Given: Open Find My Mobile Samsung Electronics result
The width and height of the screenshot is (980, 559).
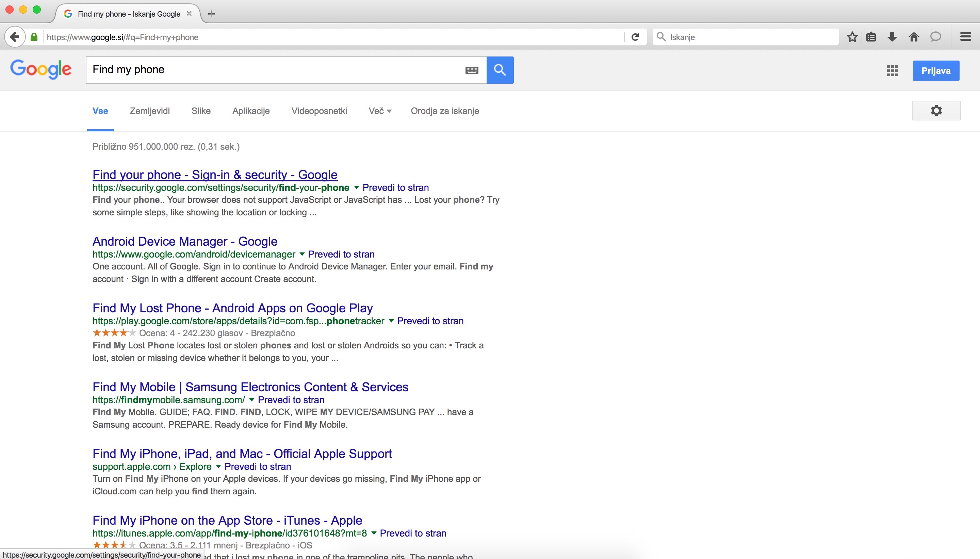Looking at the screenshot, I should coord(250,387).
